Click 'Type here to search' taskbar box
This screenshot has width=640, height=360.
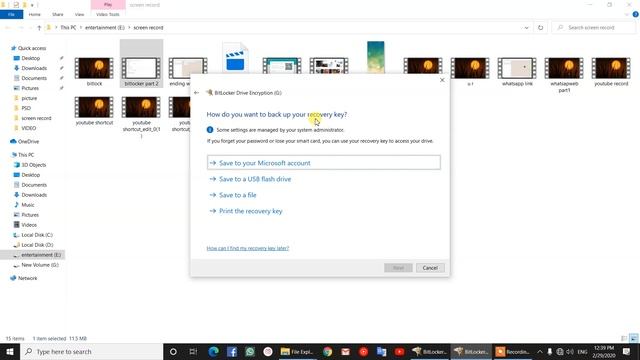pos(91,351)
